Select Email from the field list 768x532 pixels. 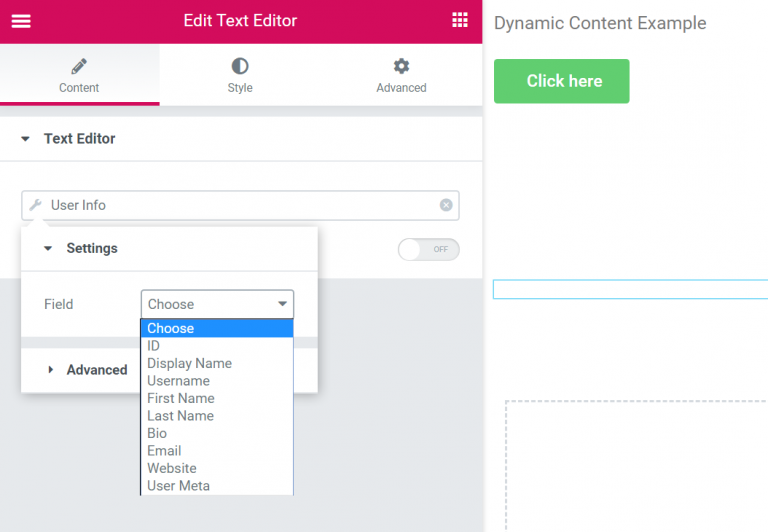coord(164,451)
